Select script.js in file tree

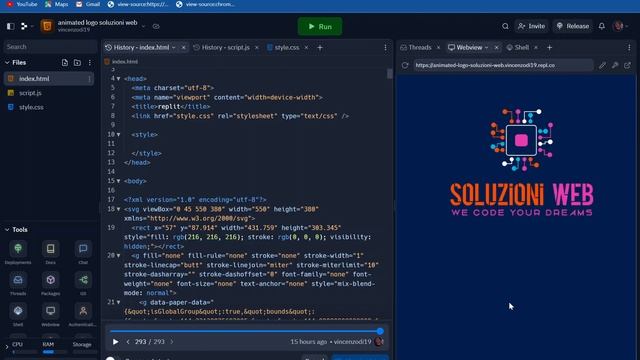coord(30,93)
